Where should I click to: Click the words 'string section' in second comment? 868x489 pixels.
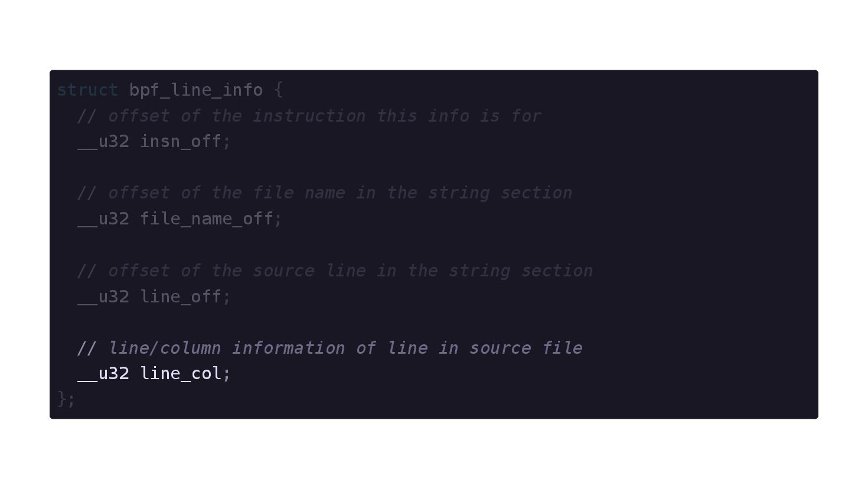tap(500, 193)
